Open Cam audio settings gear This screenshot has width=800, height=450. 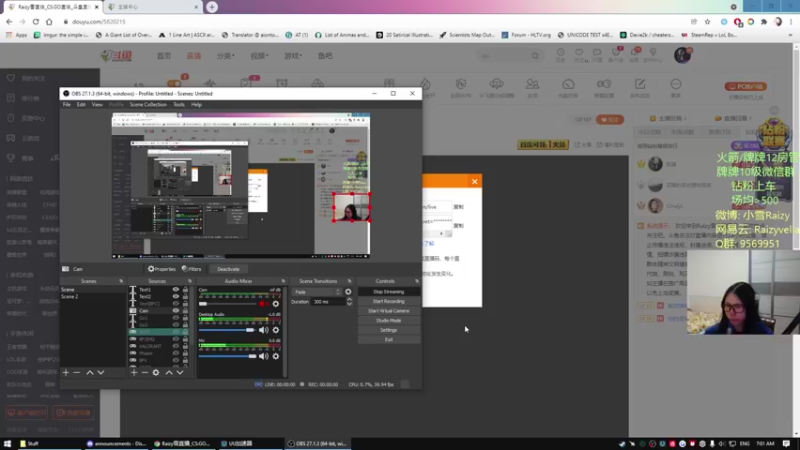tap(276, 304)
